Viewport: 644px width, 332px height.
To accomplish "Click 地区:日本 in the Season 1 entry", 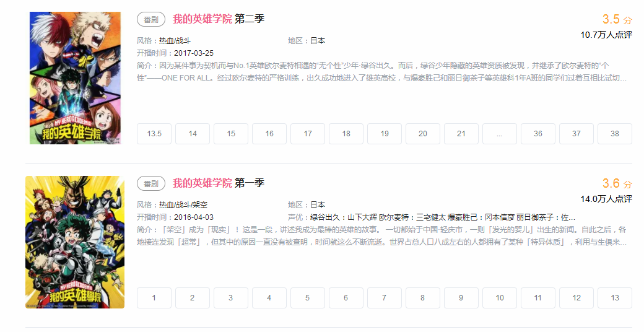I will click(x=307, y=205).
